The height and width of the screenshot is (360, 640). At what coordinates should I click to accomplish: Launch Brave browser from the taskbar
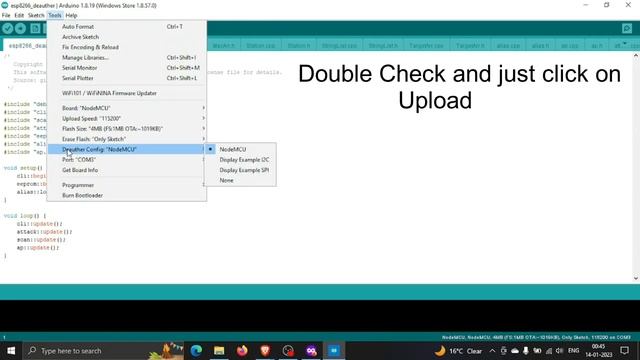[x=265, y=351]
